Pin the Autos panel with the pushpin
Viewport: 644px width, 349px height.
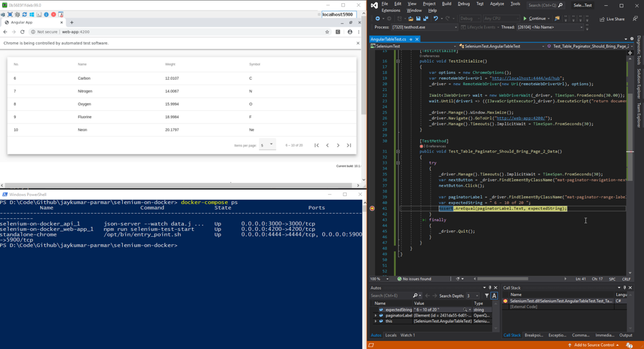click(x=489, y=288)
